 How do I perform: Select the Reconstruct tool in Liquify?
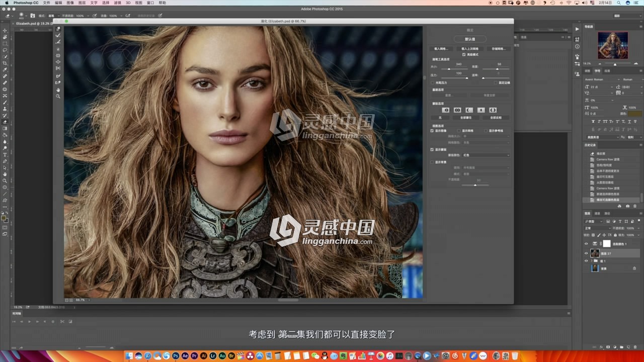pos(58,35)
